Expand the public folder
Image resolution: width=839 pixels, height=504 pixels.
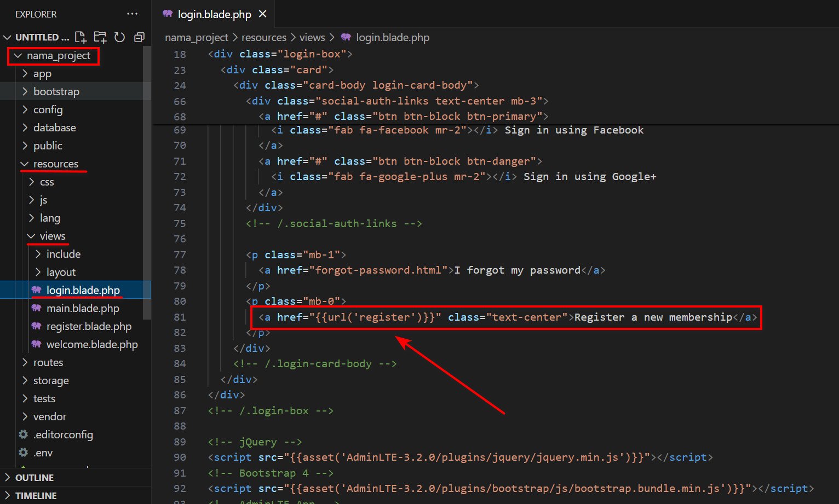[x=25, y=146]
